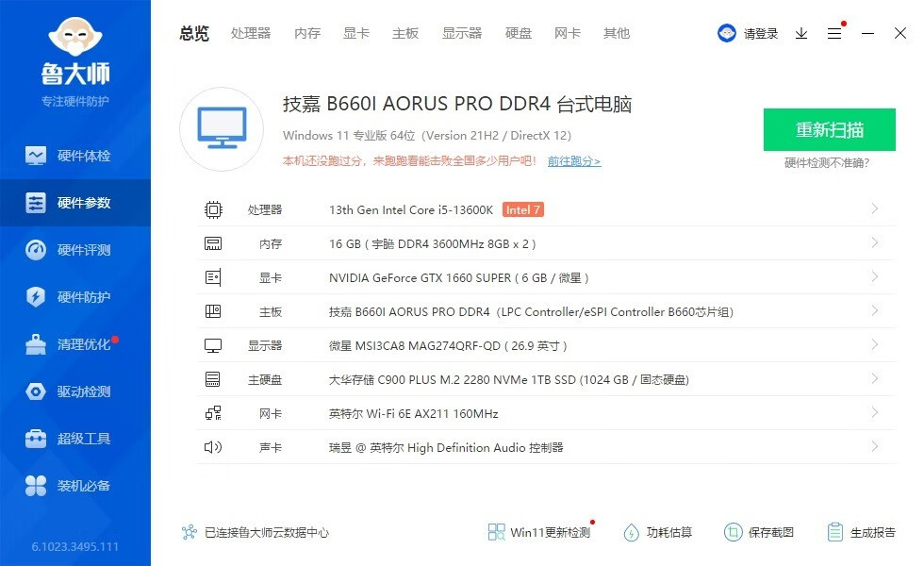Click the cloud data center status icon
The height and width of the screenshot is (566, 924).
190,532
